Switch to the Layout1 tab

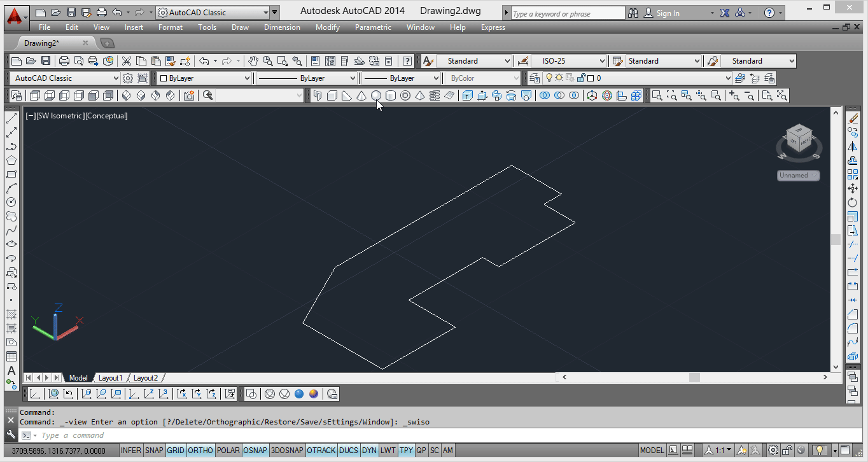(x=110, y=378)
